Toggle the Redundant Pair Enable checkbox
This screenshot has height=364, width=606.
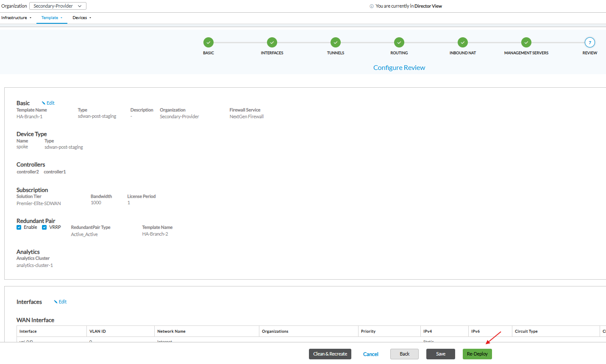coord(19,228)
